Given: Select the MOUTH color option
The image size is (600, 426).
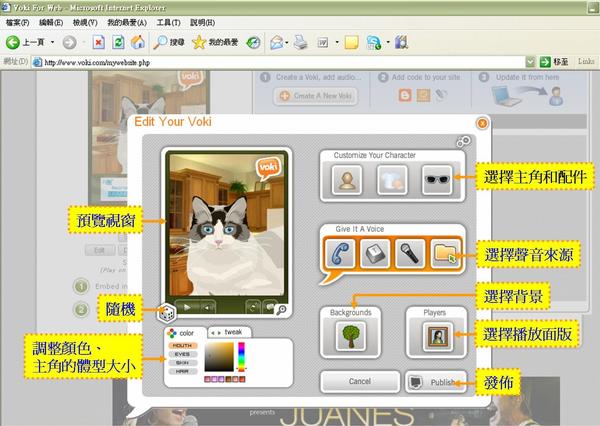Looking at the screenshot, I should 183,345.
